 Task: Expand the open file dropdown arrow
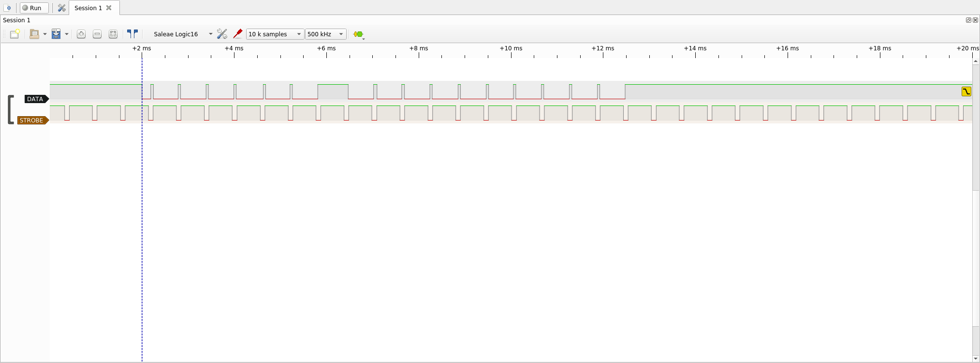pos(45,34)
